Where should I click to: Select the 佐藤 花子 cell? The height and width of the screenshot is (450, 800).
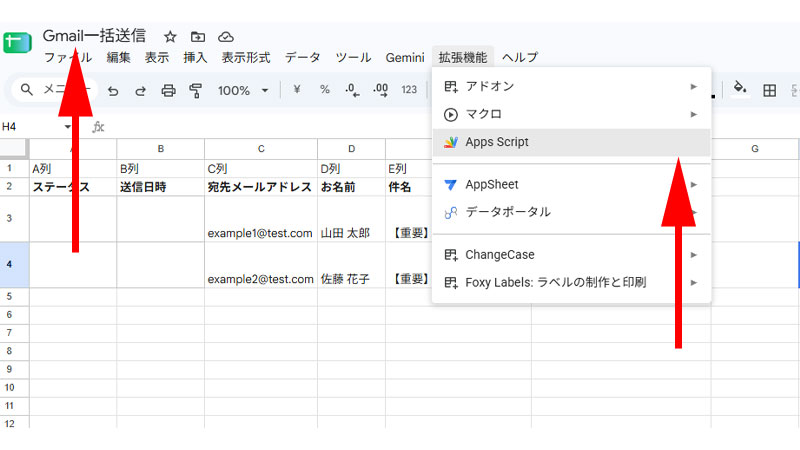point(352,265)
